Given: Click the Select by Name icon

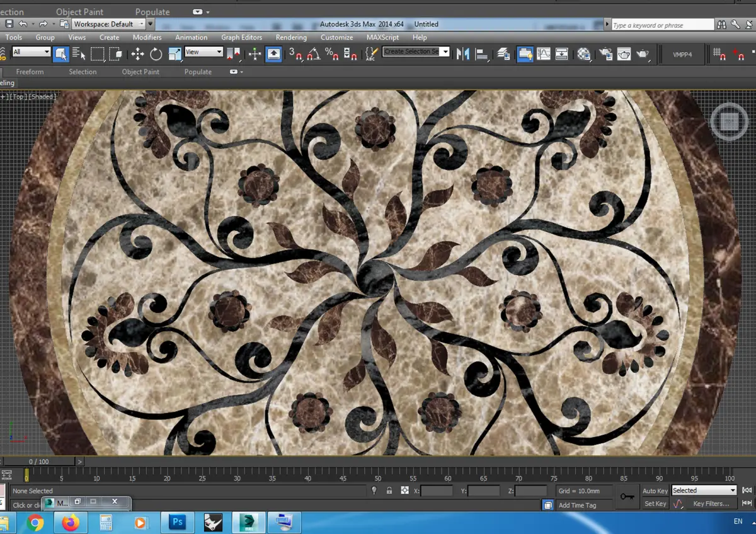Looking at the screenshot, I should 79,54.
